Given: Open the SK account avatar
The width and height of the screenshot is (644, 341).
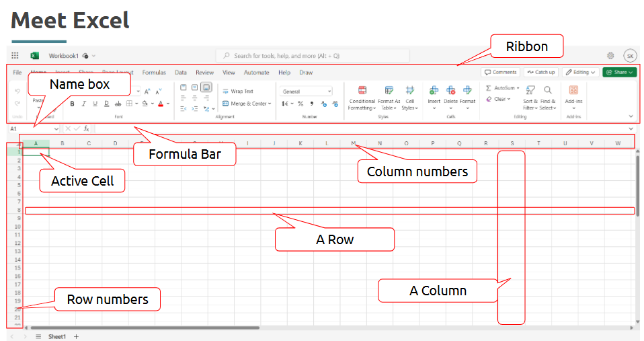Looking at the screenshot, I should point(630,55).
